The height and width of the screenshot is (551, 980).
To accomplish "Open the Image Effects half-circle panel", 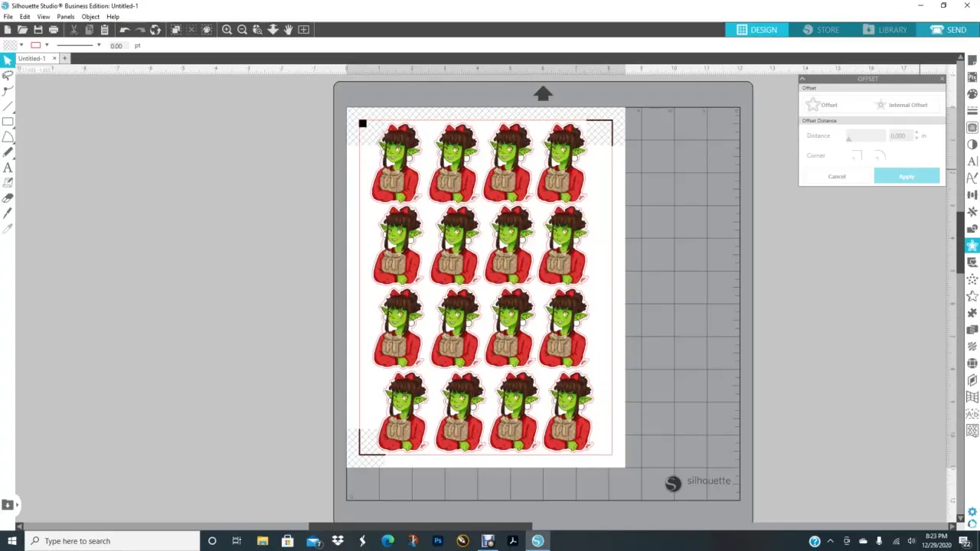I will pos(972,145).
